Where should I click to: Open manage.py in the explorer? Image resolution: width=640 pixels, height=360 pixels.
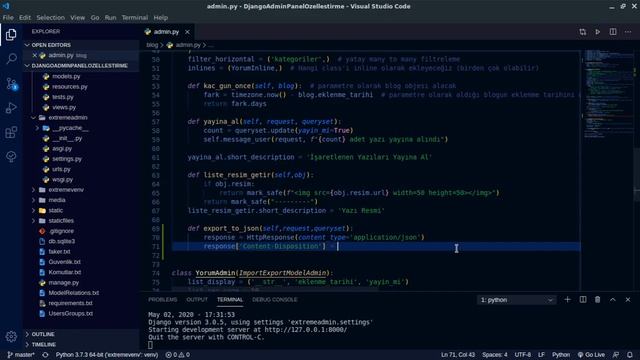coord(64,282)
